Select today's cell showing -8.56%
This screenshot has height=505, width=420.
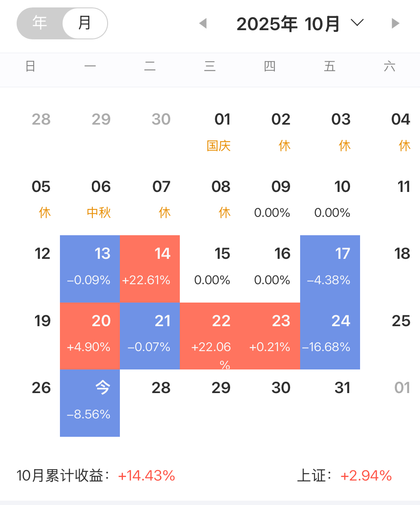click(x=90, y=403)
